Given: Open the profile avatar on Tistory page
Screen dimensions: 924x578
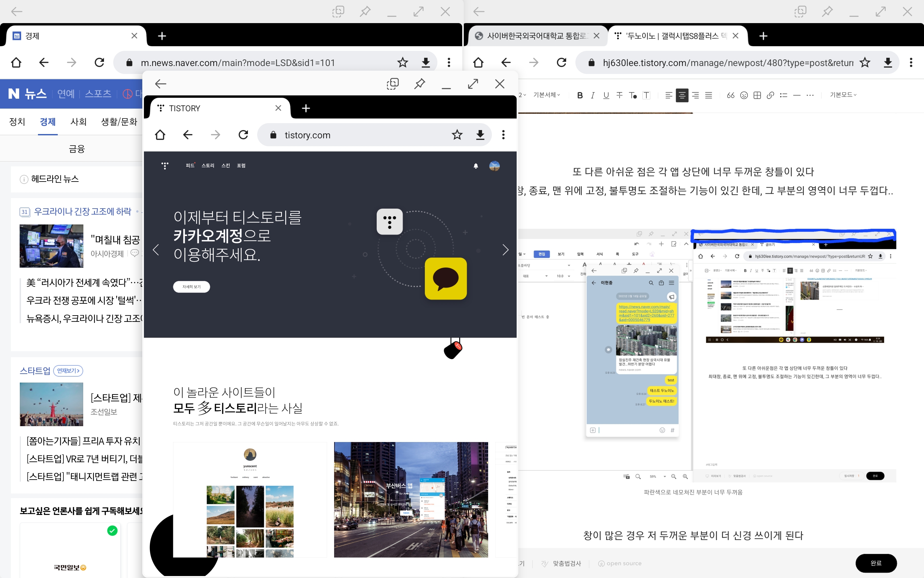Looking at the screenshot, I should pos(494,166).
